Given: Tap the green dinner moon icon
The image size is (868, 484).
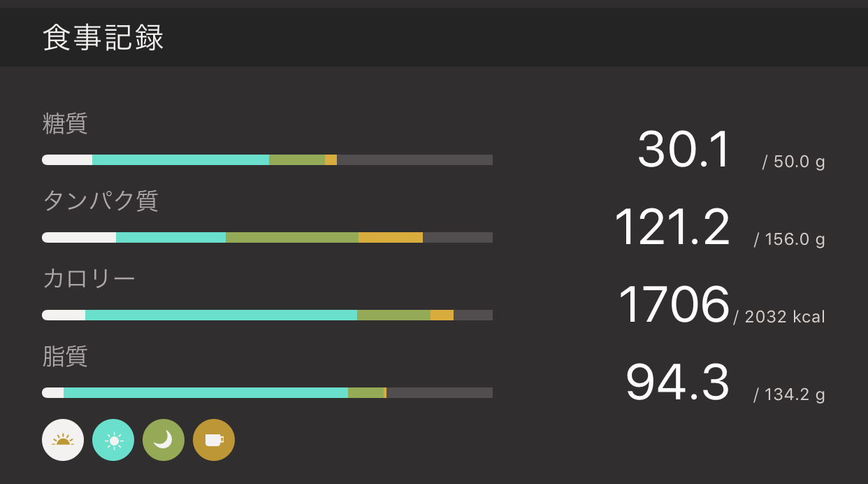Looking at the screenshot, I should [x=164, y=440].
